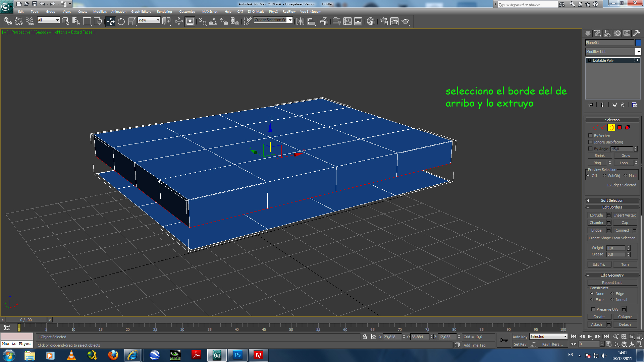This screenshot has width=644, height=362.
Task: Open the Material Editor
Action: tap(371, 21)
